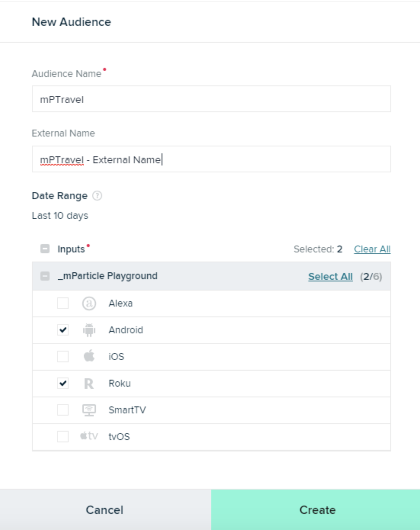Click the _mParticle Playground group label

(107, 276)
